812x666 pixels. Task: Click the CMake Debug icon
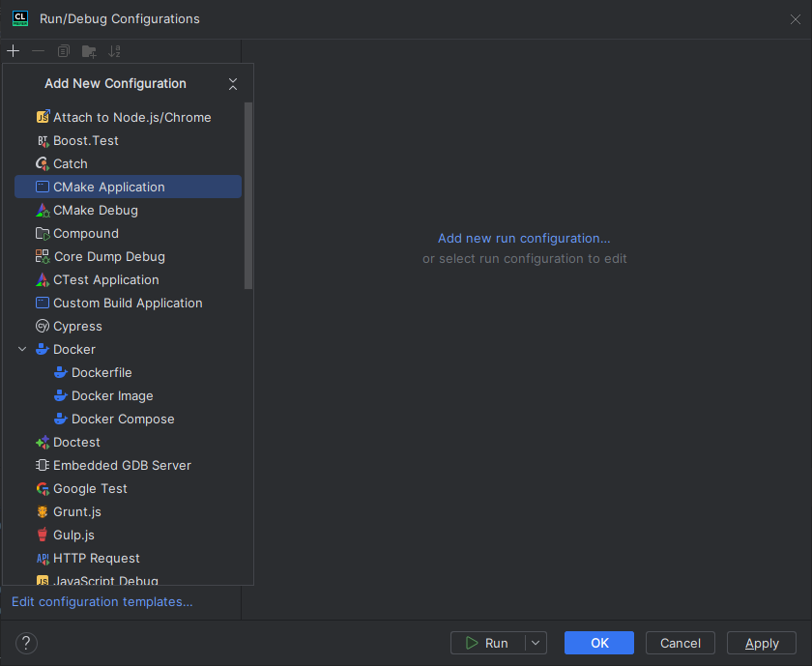(43, 211)
